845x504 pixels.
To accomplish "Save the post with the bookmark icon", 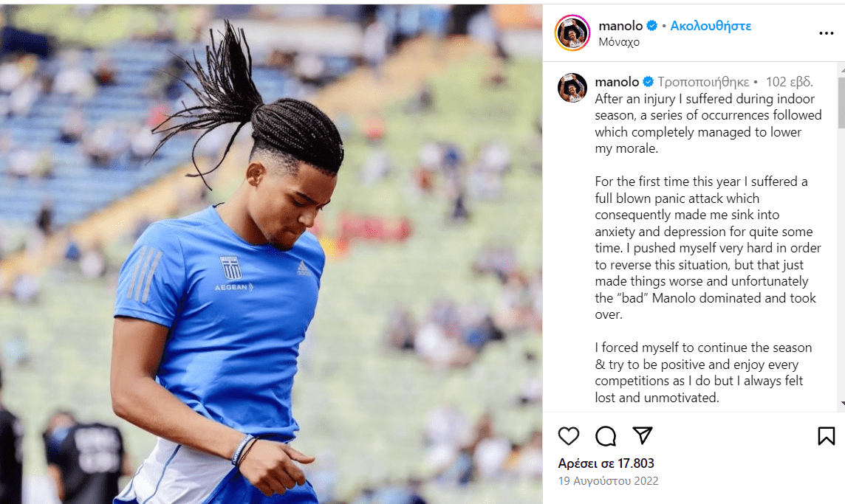I will click(826, 435).
